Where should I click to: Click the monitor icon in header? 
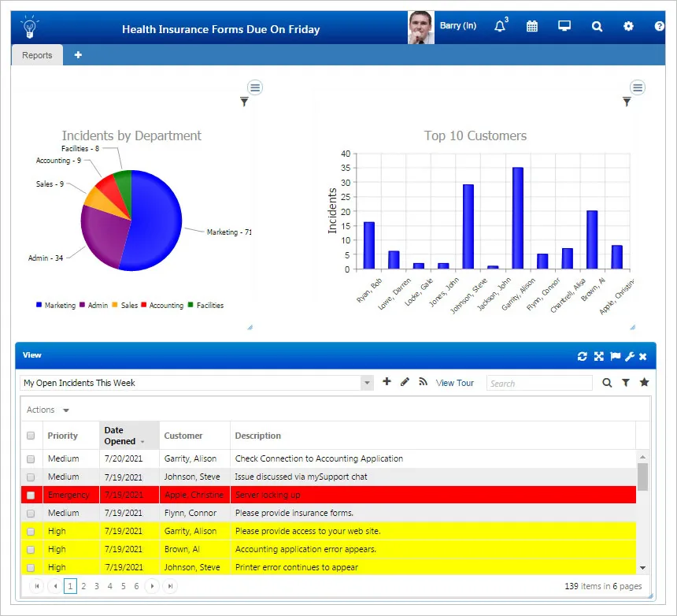pyautogui.click(x=564, y=27)
